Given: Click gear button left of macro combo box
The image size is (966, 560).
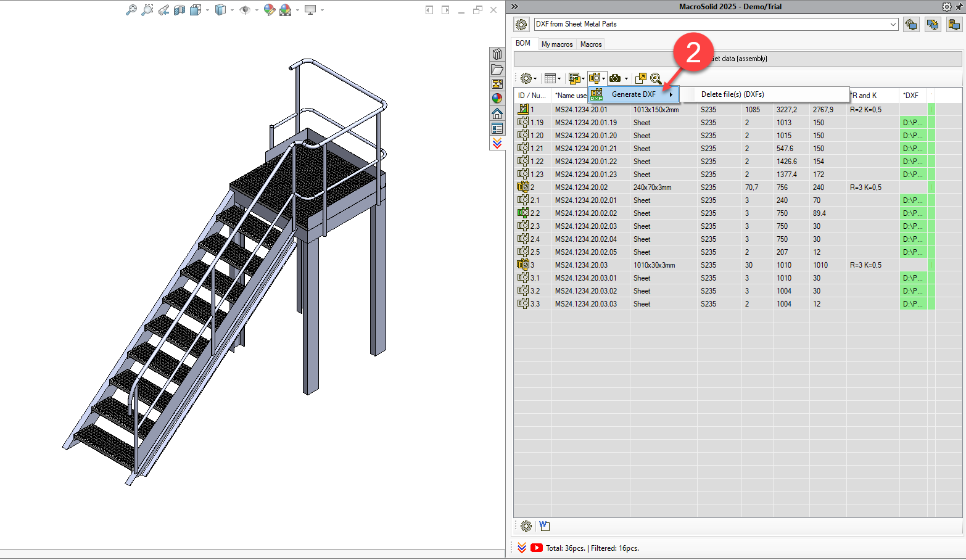Looking at the screenshot, I should pyautogui.click(x=521, y=24).
